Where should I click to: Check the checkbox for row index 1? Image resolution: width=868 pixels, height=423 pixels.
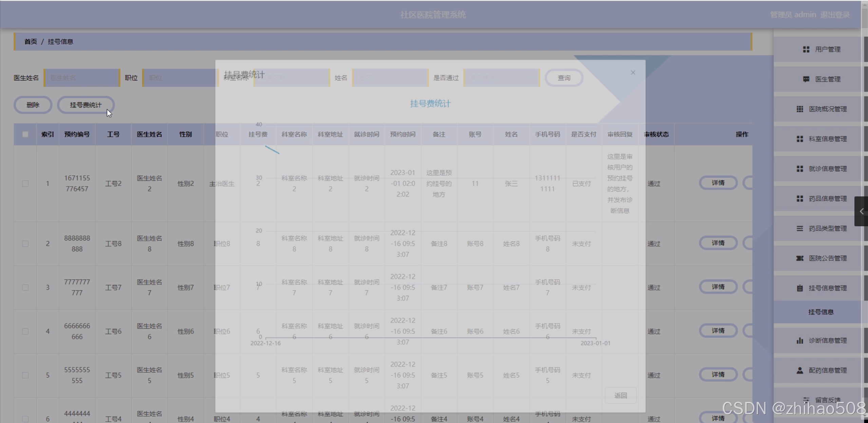click(x=25, y=184)
